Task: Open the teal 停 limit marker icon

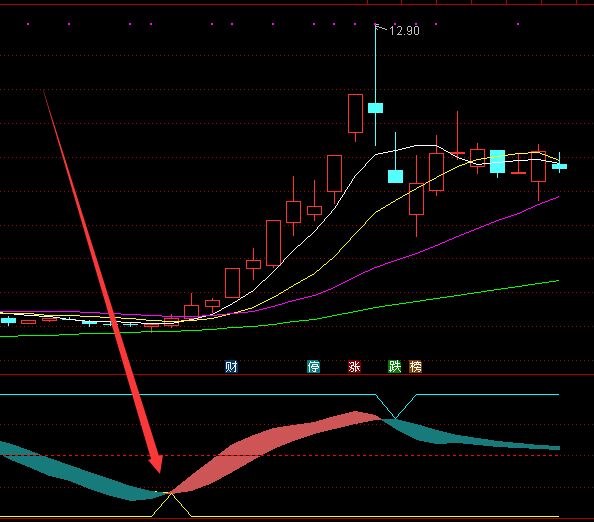Action: point(313,367)
